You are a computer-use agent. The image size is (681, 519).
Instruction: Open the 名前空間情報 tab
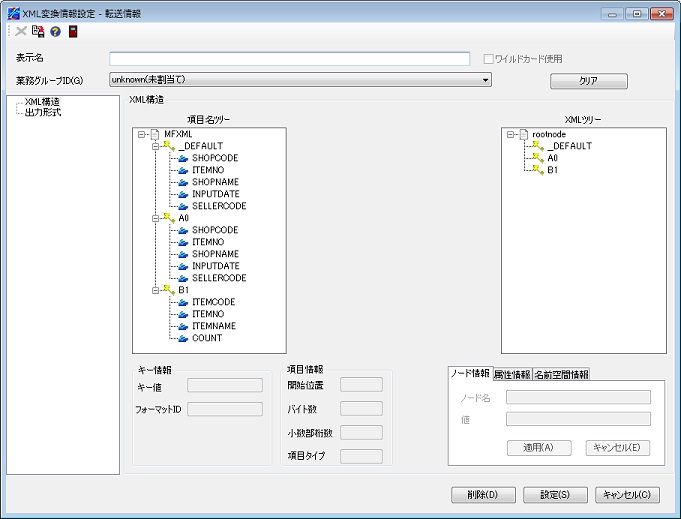560,374
